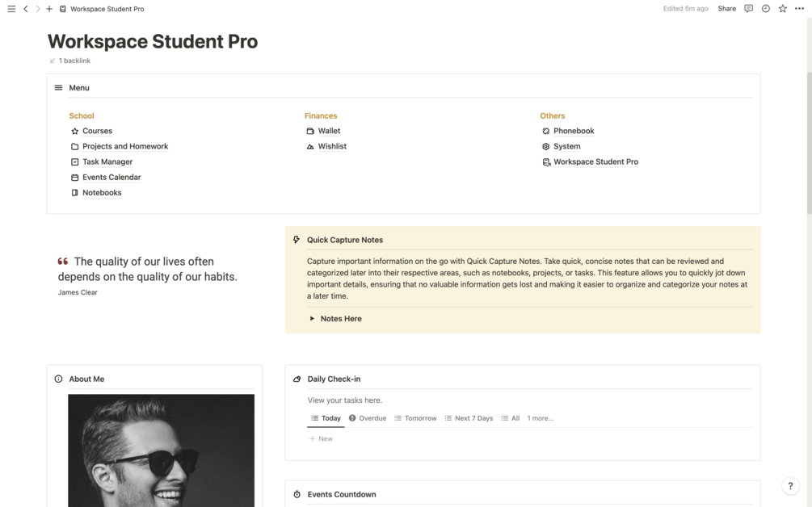The image size is (812, 507).
Task: Switch to the Tomorrow view tab
Action: [x=415, y=418]
